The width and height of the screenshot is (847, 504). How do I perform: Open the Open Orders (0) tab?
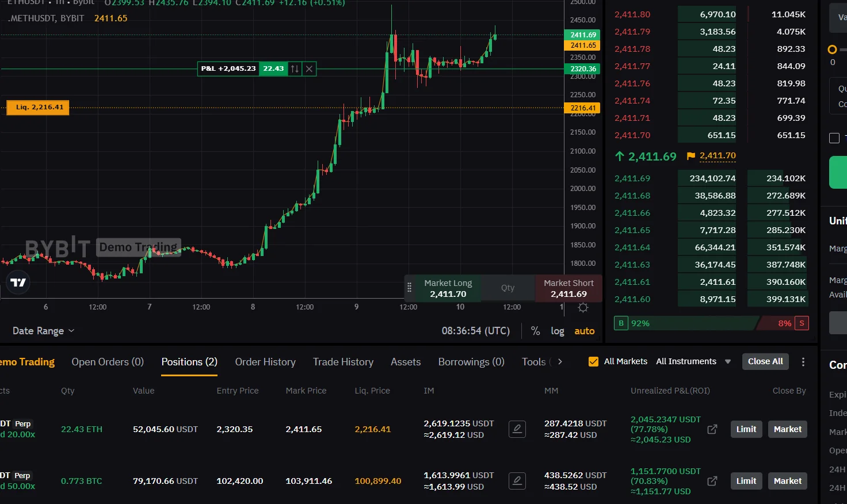click(108, 362)
